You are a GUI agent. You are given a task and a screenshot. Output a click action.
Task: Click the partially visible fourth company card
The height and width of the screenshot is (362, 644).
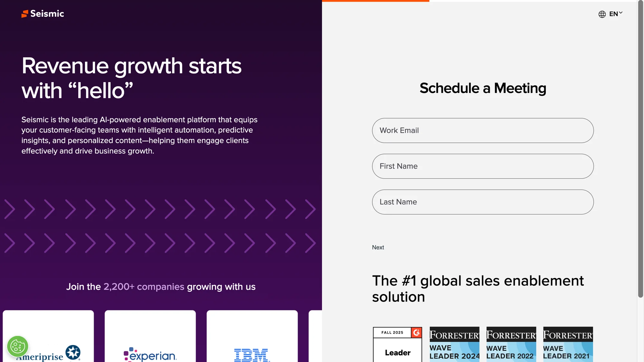[315, 336]
